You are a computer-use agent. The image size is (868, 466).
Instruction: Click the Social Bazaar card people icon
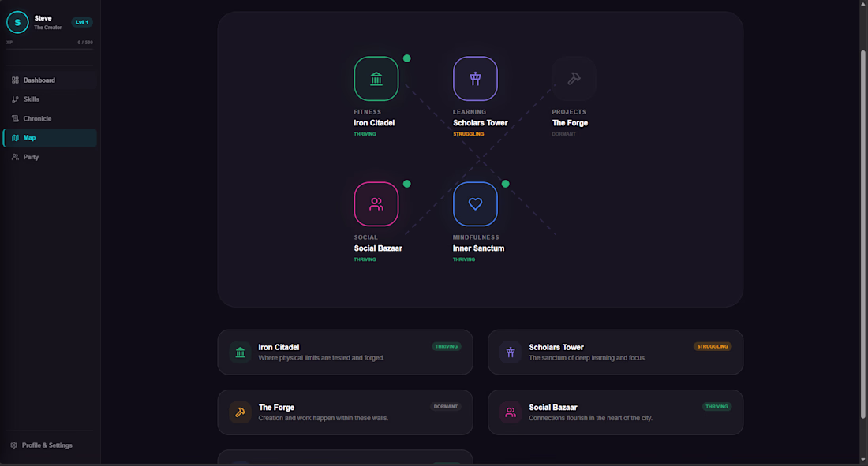(511, 412)
